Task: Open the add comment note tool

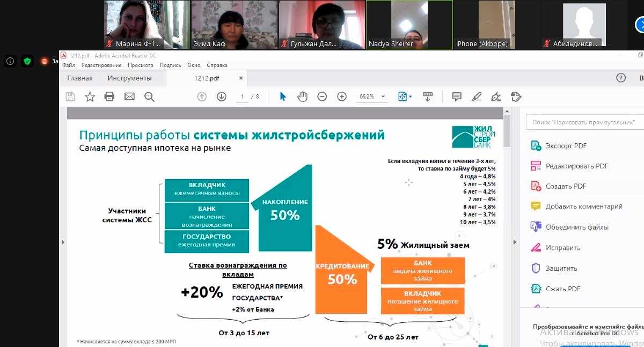Action: click(x=457, y=97)
